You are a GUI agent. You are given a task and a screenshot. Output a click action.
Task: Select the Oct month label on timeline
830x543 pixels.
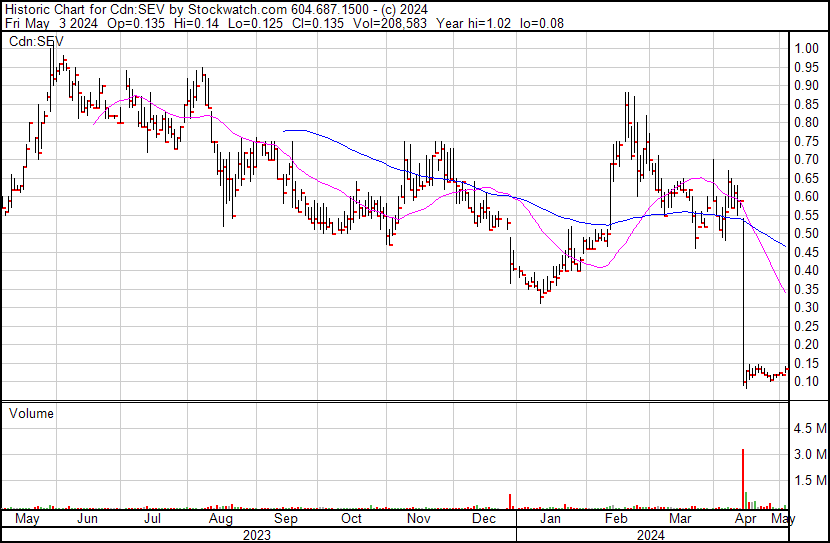tap(352, 519)
